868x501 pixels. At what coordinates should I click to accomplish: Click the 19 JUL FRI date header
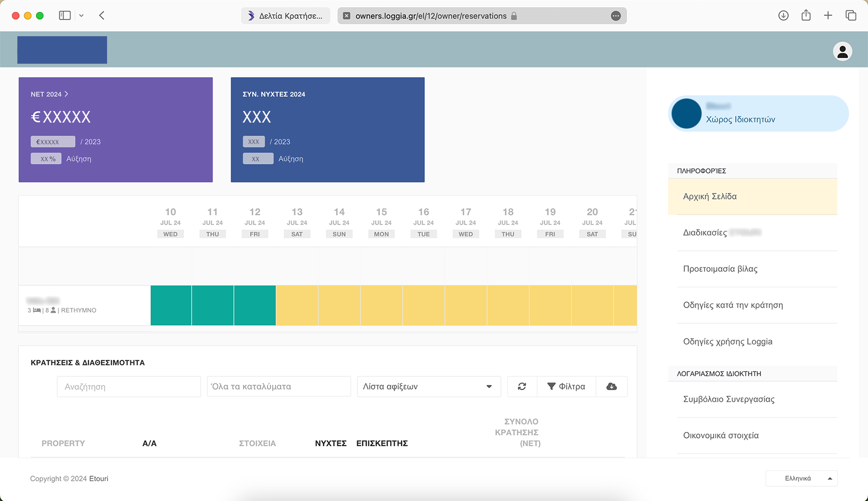tap(550, 223)
